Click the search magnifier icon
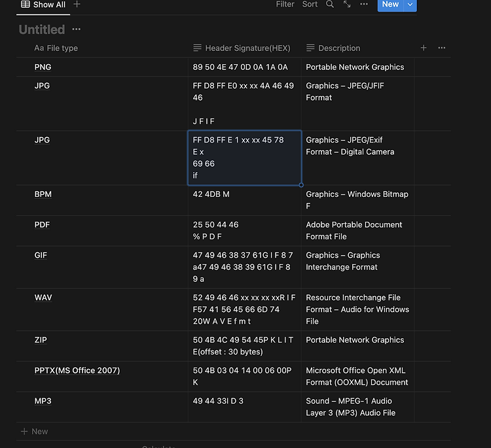The width and height of the screenshot is (491, 448). (x=330, y=5)
